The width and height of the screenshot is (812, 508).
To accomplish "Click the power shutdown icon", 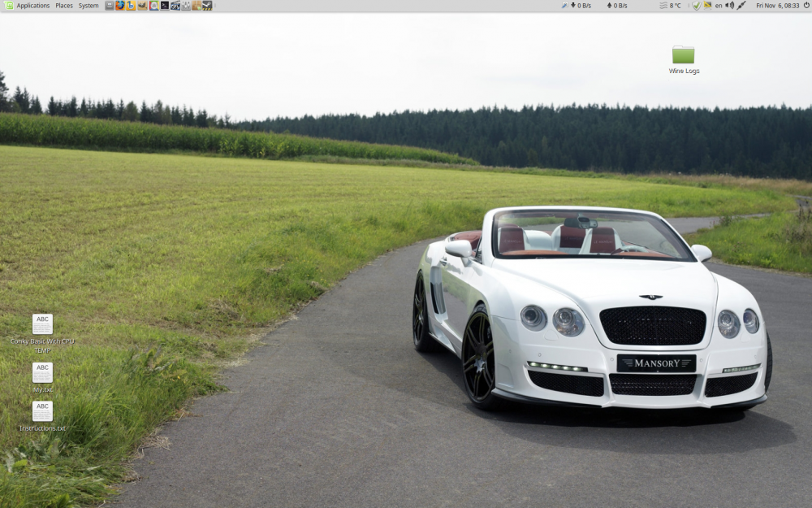I will pyautogui.click(x=806, y=5).
